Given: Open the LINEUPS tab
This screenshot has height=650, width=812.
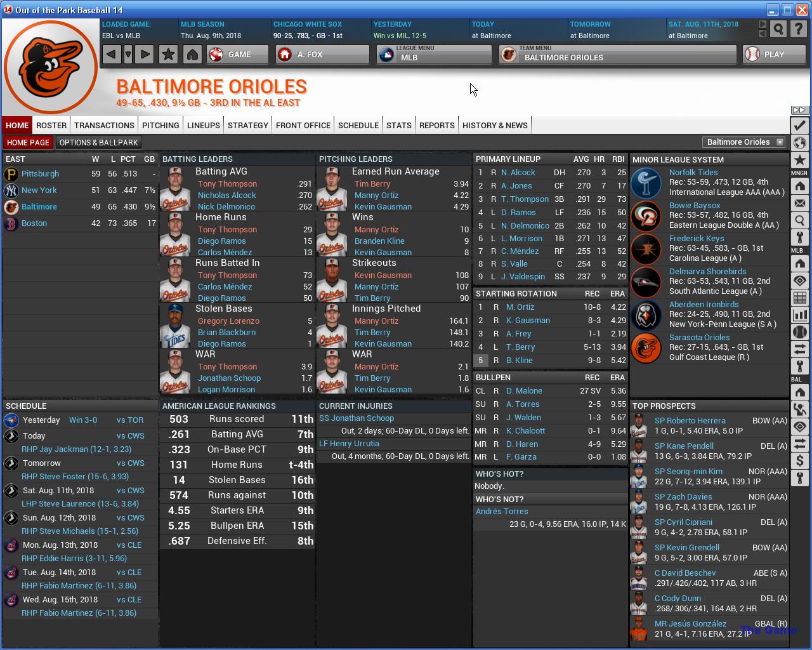Looking at the screenshot, I should point(204,125).
